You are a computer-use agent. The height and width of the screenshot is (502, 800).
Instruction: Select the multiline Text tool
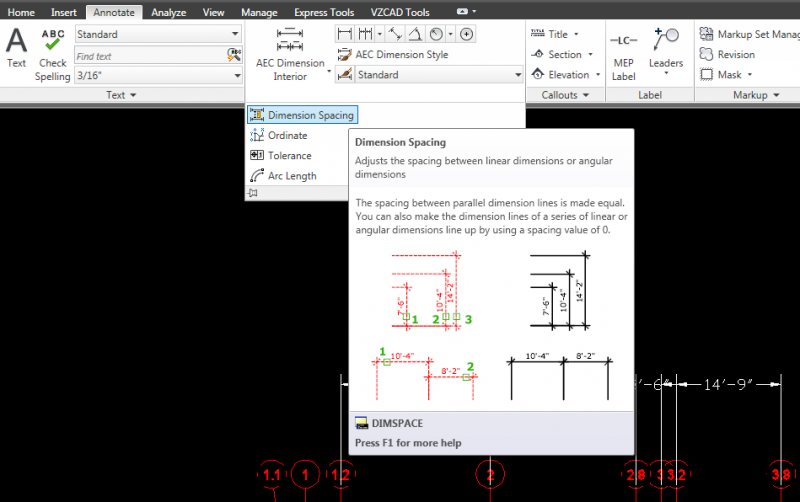pos(17,47)
